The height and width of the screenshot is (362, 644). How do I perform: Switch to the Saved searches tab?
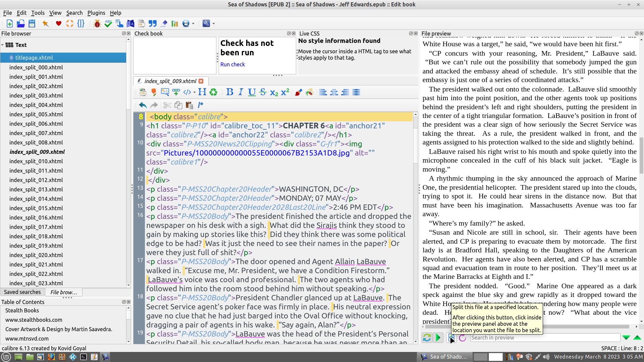[22, 292]
